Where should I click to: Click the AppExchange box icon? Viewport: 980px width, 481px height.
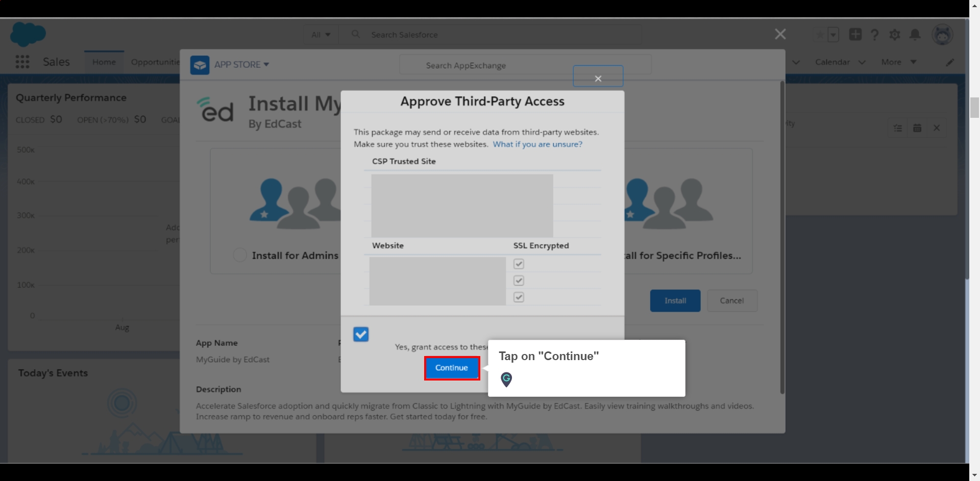coord(200,65)
